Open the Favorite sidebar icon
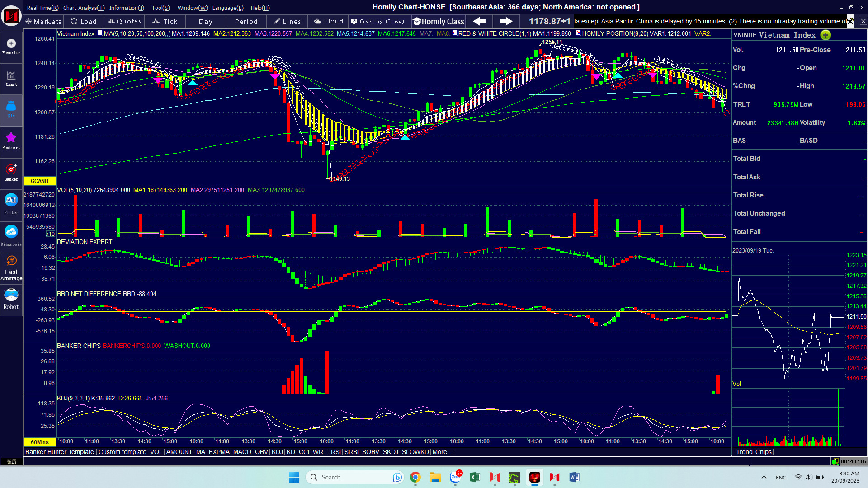The width and height of the screenshot is (868, 488). point(11,47)
